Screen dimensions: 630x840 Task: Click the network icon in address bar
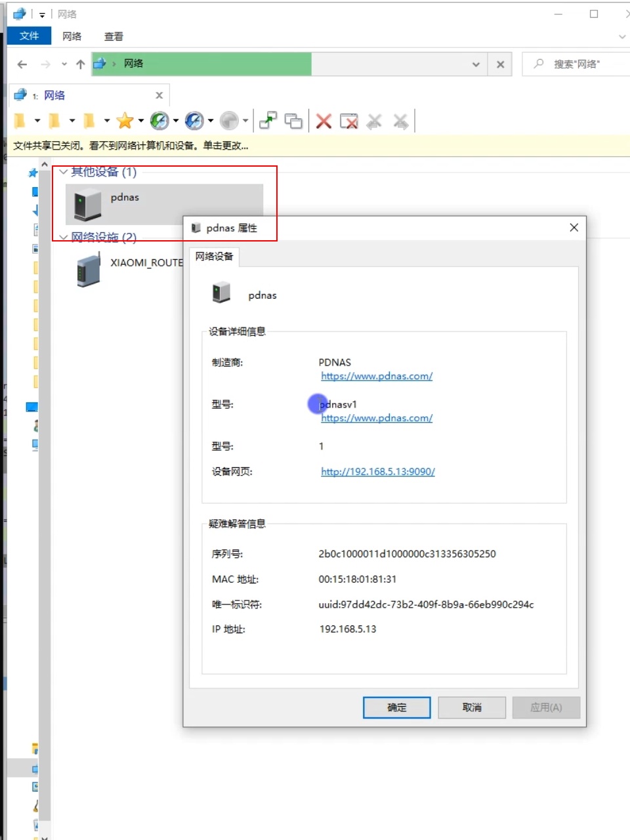coord(100,64)
